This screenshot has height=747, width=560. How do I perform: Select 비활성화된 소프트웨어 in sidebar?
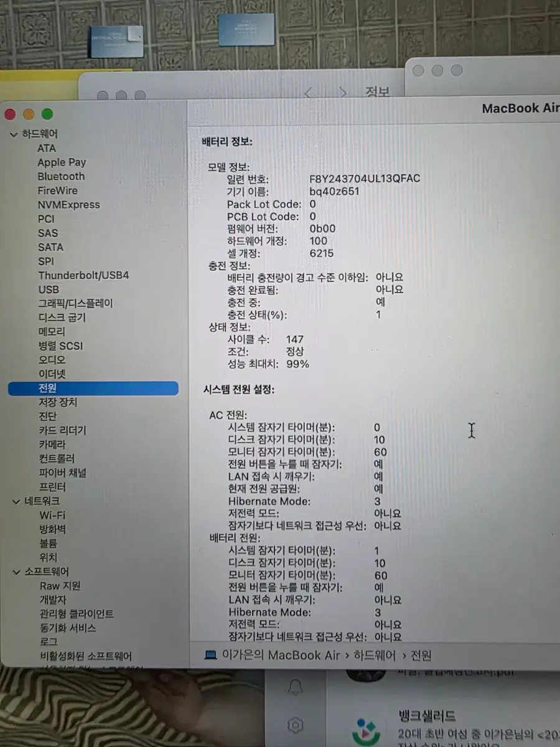click(86, 656)
